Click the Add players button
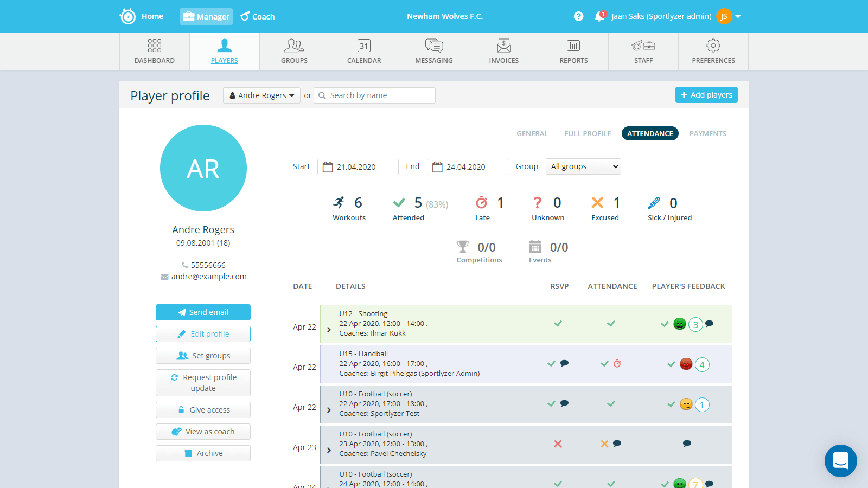Image resolution: width=868 pixels, height=488 pixels. point(706,95)
